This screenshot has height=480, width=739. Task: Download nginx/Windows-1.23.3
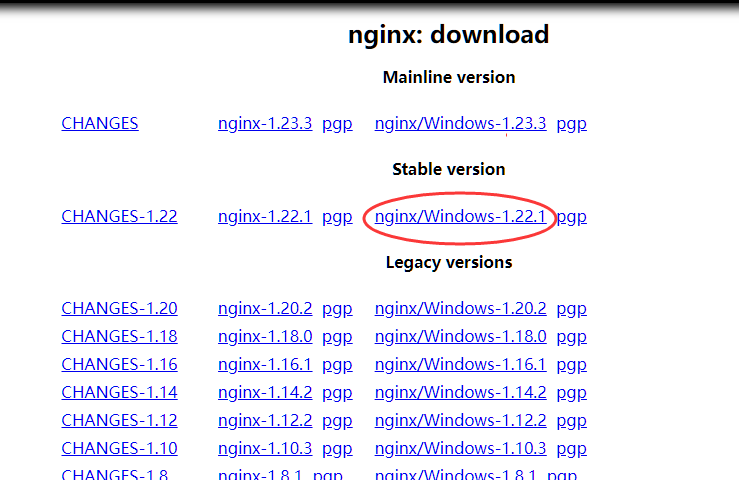460,124
